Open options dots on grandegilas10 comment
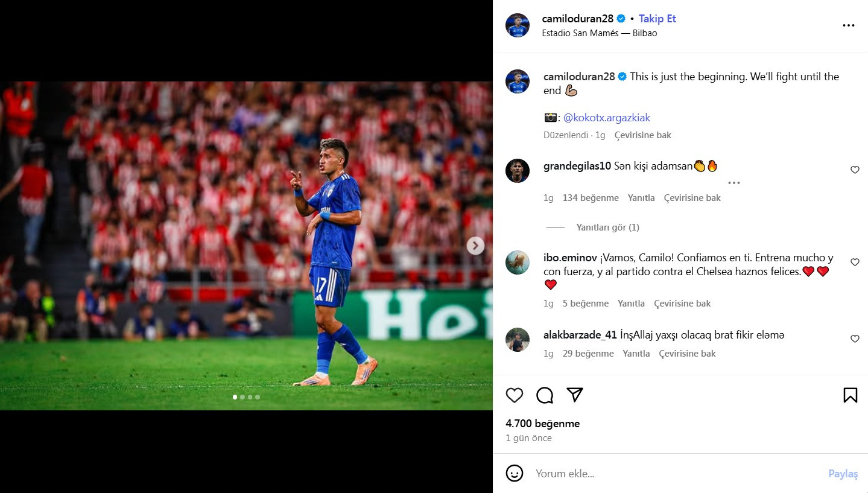The width and height of the screenshot is (868, 493). (733, 183)
